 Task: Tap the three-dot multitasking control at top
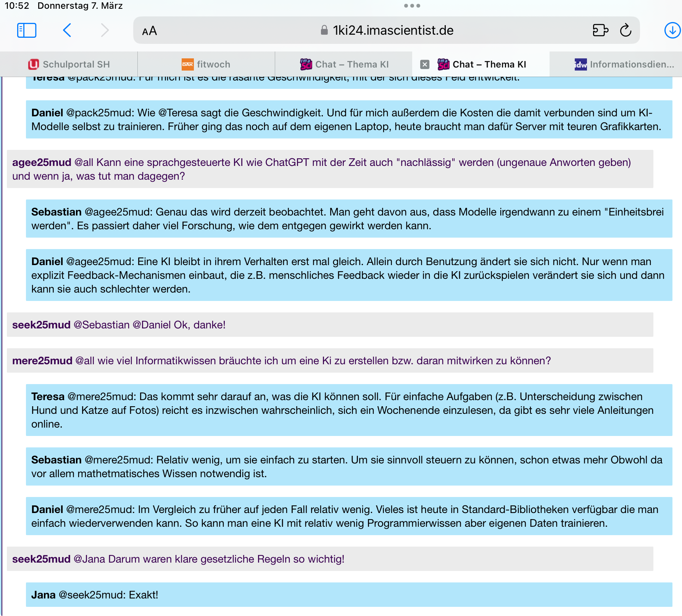[412, 6]
